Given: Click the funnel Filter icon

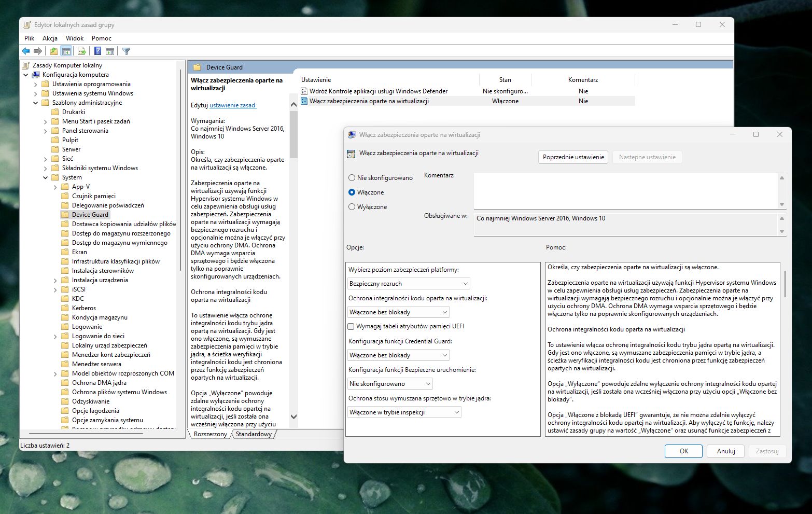Looking at the screenshot, I should [126, 51].
